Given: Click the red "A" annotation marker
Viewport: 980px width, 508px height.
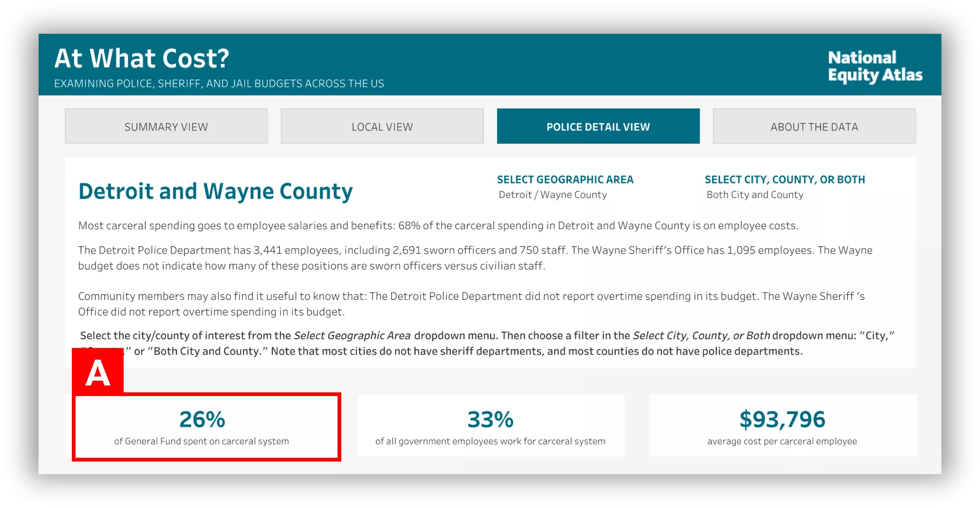Looking at the screenshot, I should click(98, 372).
